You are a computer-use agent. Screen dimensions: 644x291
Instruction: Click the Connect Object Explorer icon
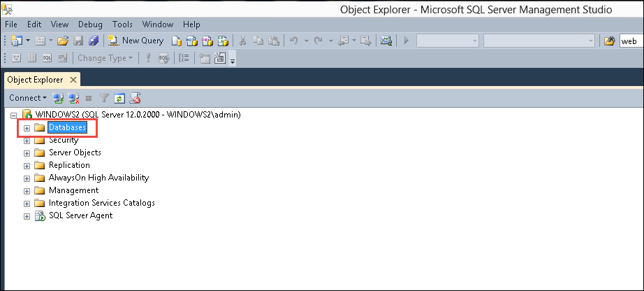point(58,98)
